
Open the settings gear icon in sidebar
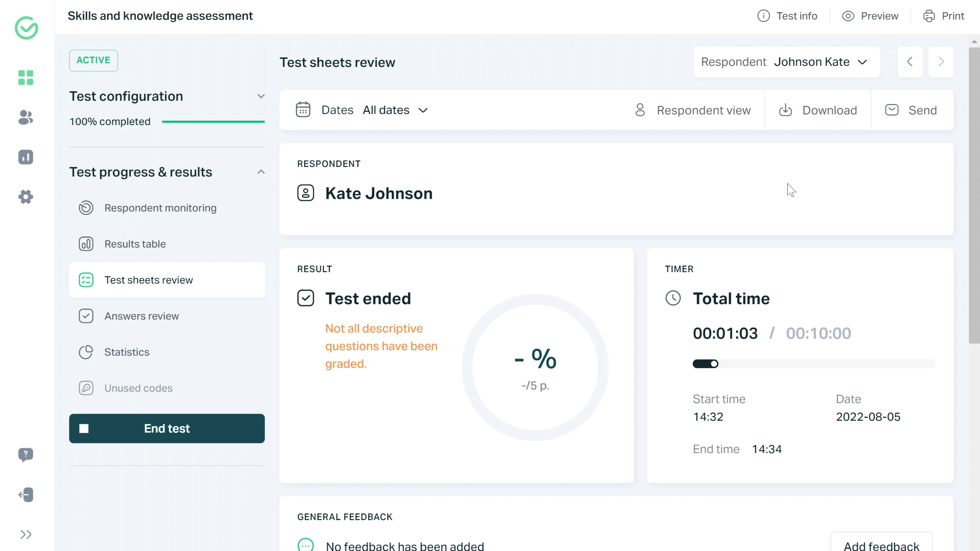coord(26,197)
